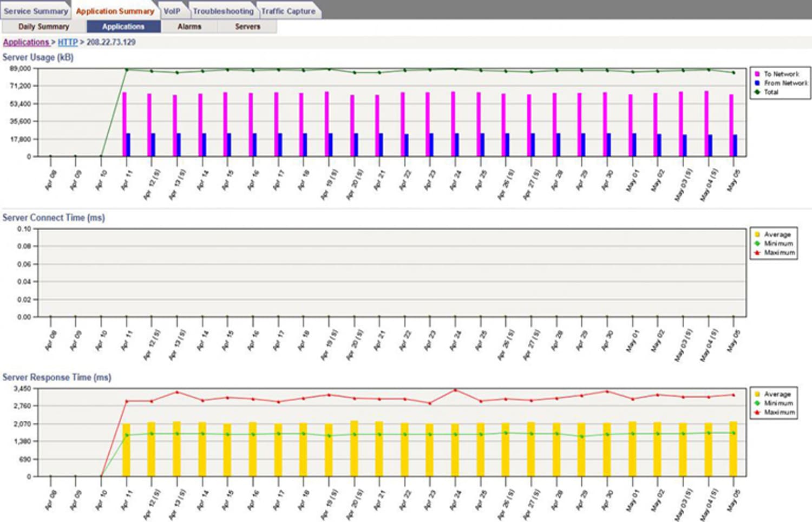Screen dimensions: 812x522
Task: Click the 690 axis label in Server Response Time
Action: [25, 459]
